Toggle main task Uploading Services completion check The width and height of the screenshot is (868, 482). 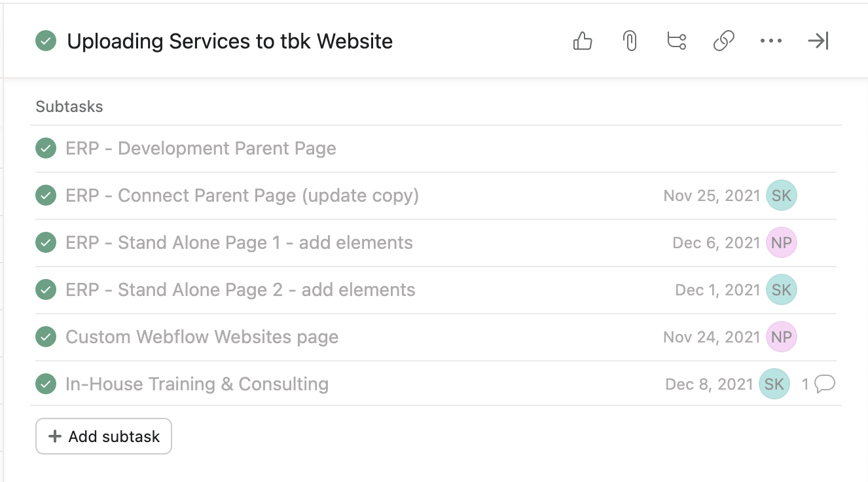click(x=46, y=41)
